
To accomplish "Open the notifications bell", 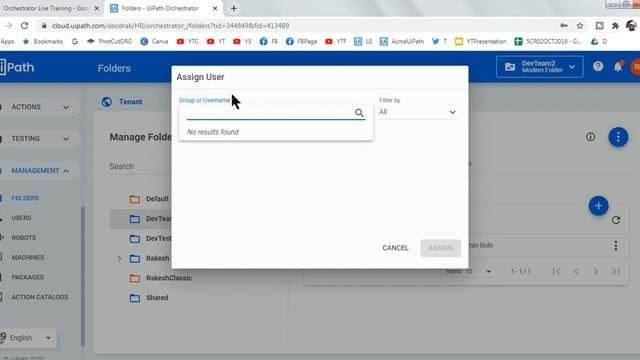I will (618, 67).
